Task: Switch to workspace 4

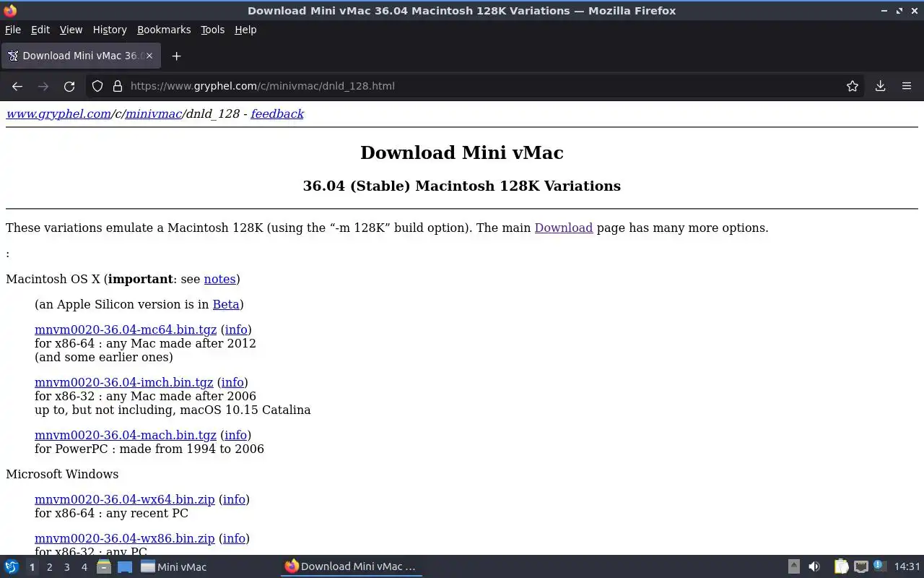Action: (x=84, y=567)
